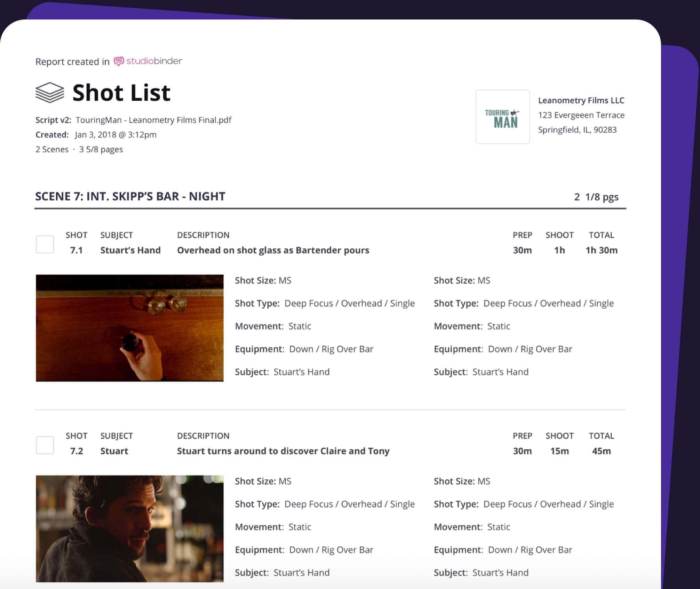Expand shot 7.2 details

coord(77,451)
